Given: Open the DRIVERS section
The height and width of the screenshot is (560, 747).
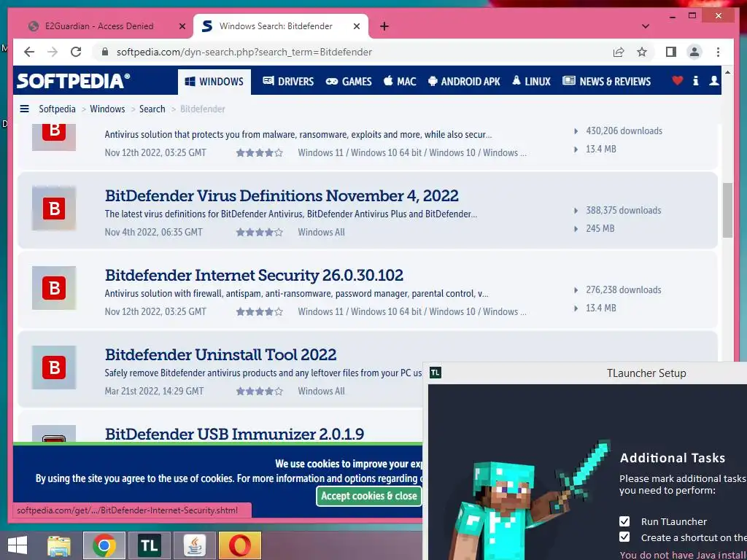Looking at the screenshot, I should (x=288, y=82).
